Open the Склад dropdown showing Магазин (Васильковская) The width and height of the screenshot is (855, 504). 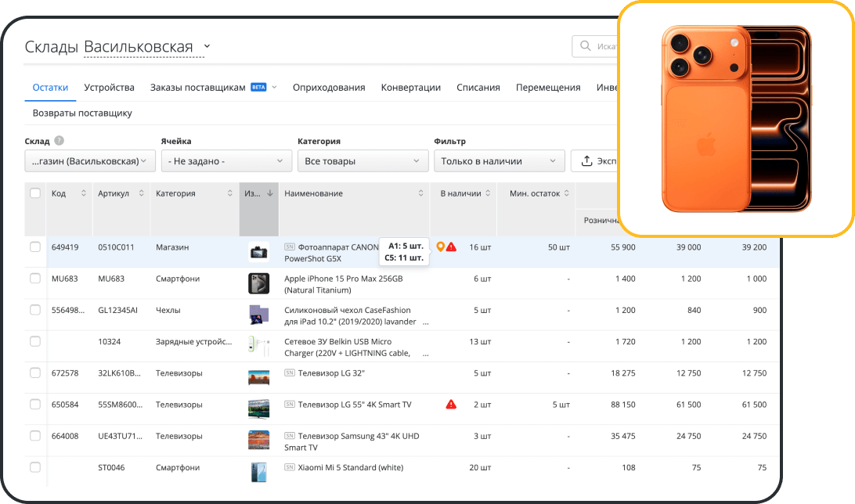[x=88, y=160]
